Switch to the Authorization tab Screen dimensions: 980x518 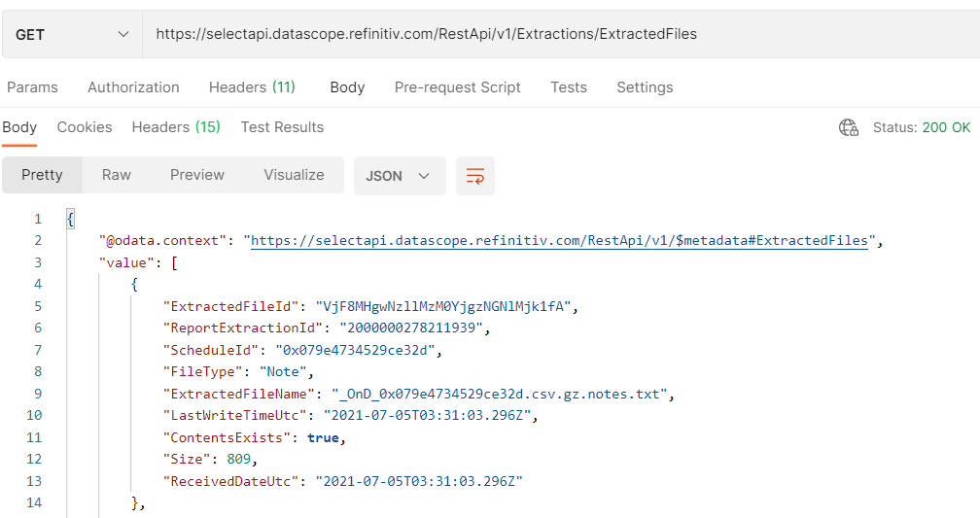point(133,87)
